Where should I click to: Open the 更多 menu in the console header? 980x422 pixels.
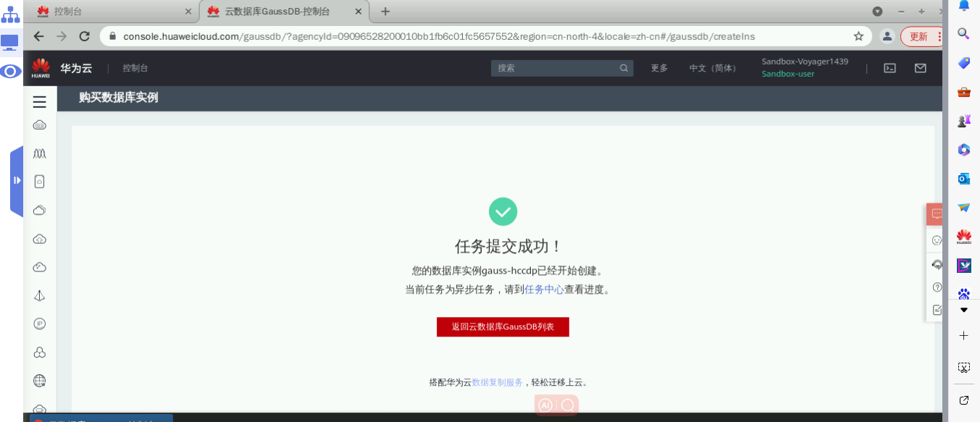click(x=659, y=68)
